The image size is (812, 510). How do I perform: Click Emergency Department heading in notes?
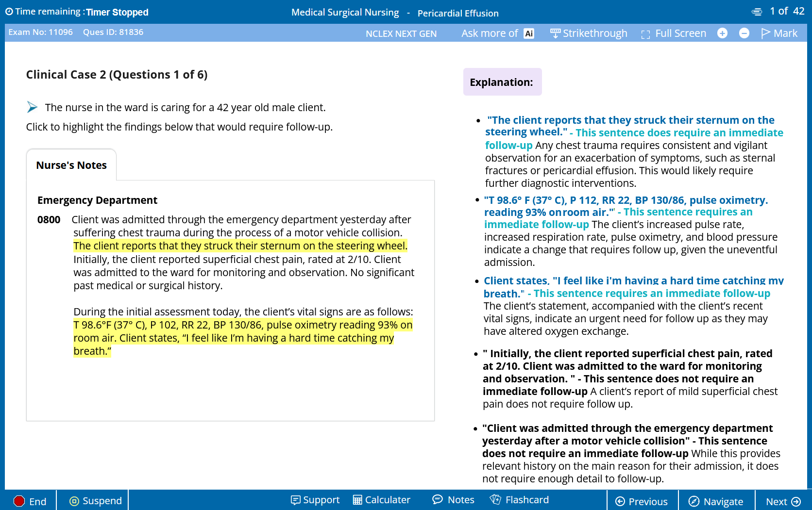[97, 200]
